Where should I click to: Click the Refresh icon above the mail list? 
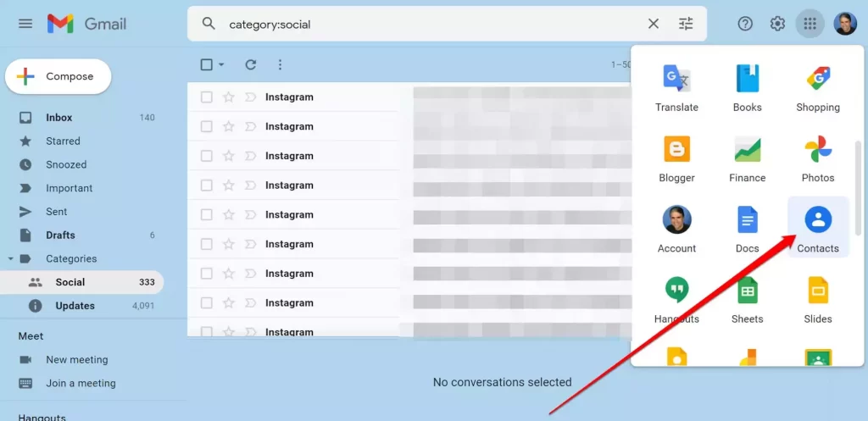(x=250, y=64)
